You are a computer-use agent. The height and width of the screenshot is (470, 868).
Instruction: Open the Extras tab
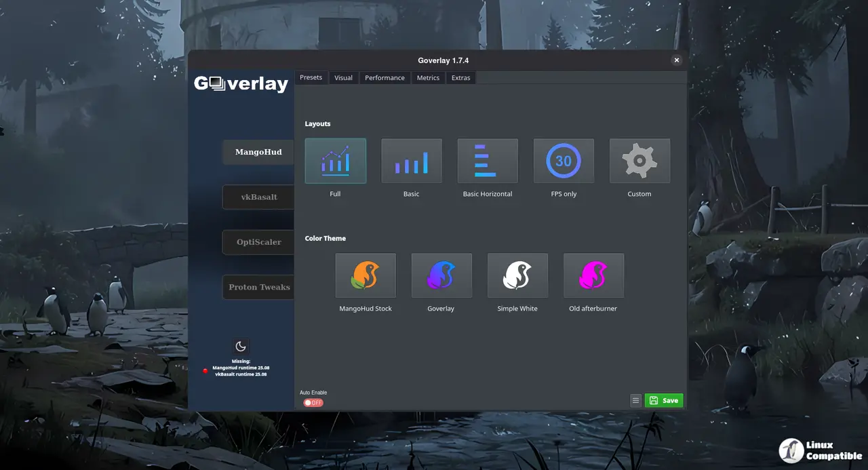[x=461, y=78]
